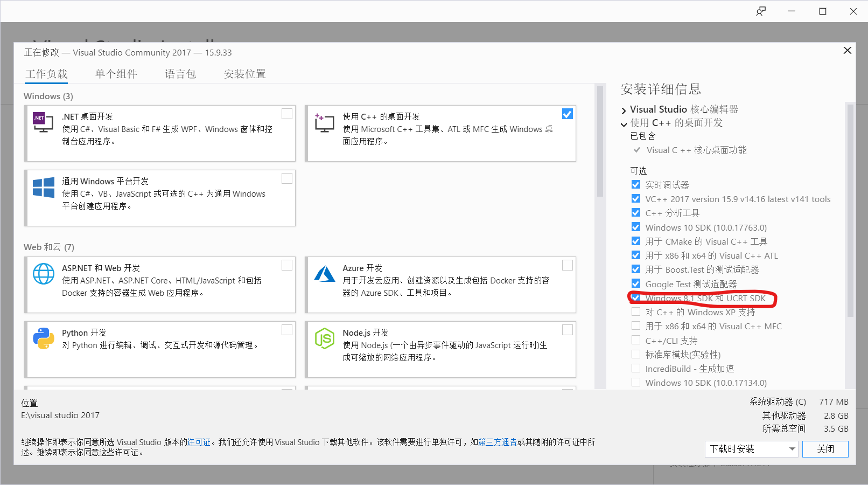Screen dimensions: 868x485
Task: Click the .NET desktop development icon
Action: [43, 122]
